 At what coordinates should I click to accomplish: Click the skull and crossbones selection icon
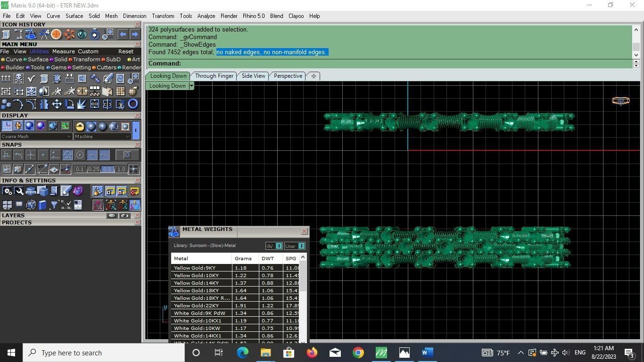[x=19, y=78]
